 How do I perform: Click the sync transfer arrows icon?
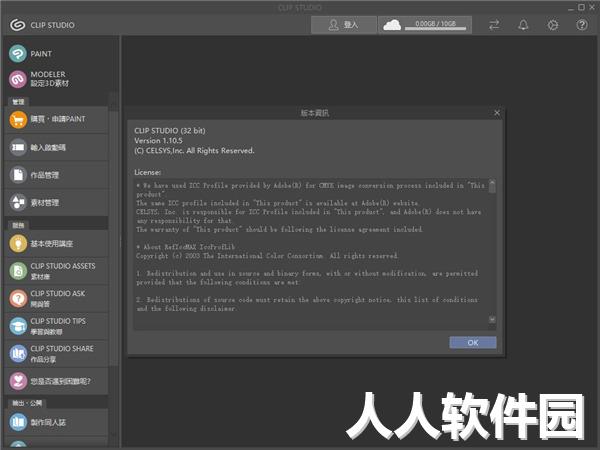pos(494,25)
